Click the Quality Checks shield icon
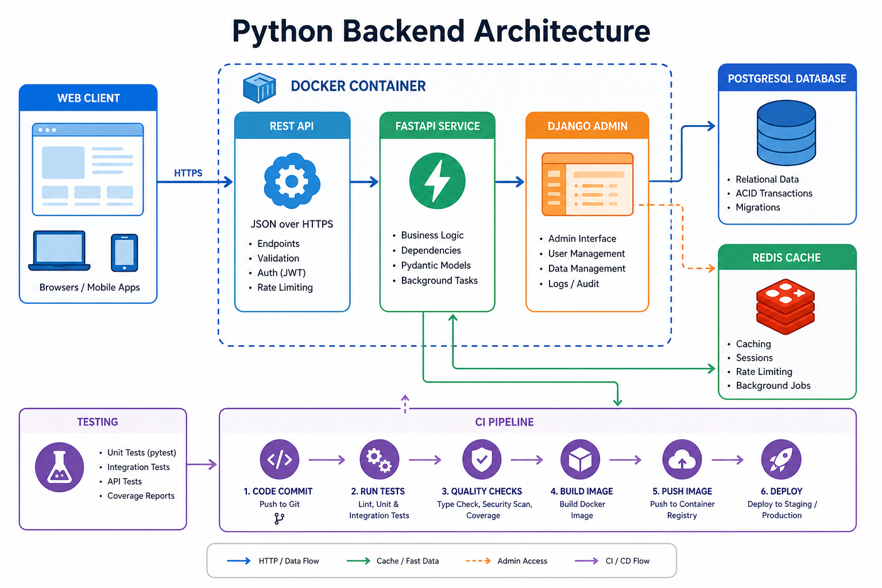The height and width of the screenshot is (588, 882). pyautogui.click(x=482, y=459)
